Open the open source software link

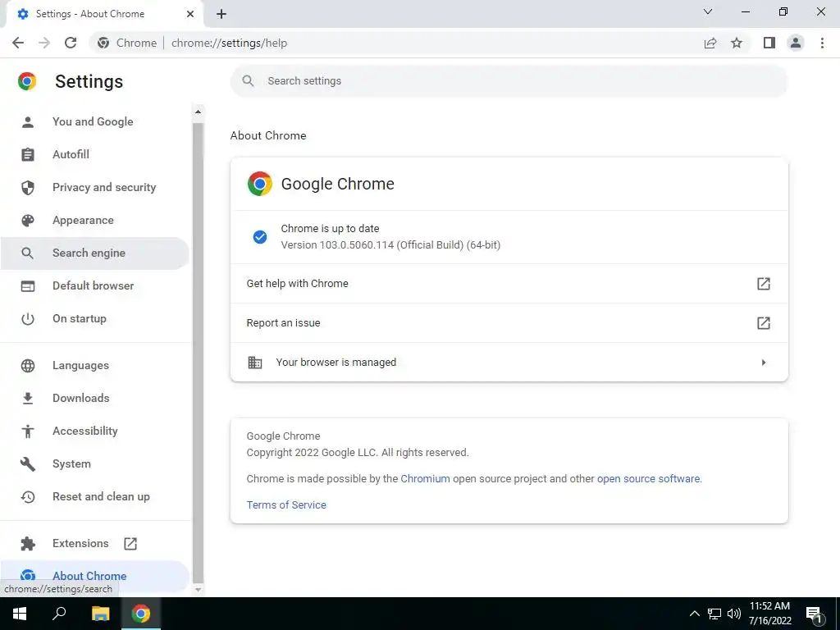(x=648, y=479)
